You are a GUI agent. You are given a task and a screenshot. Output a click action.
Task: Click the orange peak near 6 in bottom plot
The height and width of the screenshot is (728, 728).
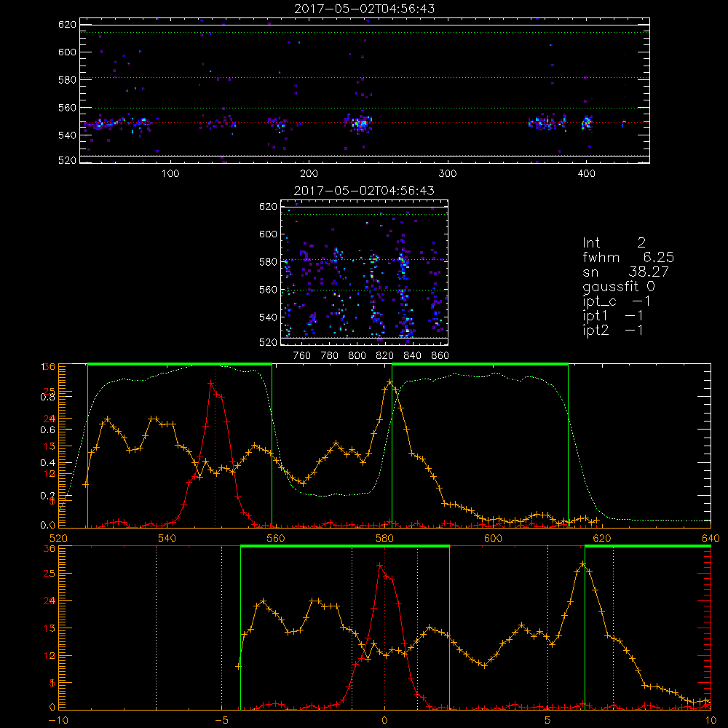coord(583,563)
